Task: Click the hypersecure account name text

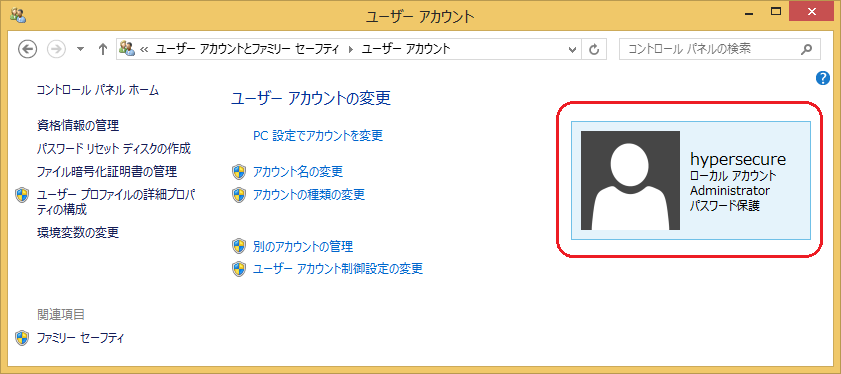Action: (x=738, y=159)
